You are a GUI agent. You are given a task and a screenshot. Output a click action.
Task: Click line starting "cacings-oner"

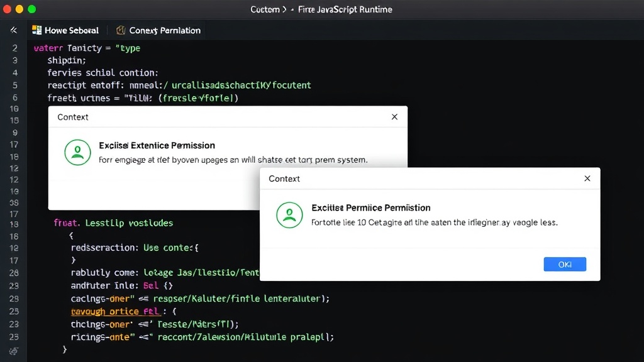(x=200, y=299)
